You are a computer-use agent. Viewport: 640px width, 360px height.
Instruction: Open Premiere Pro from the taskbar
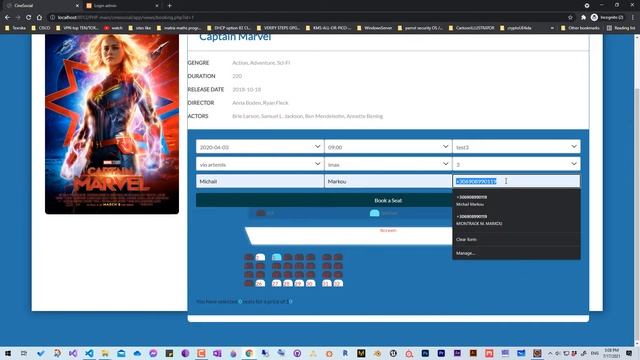[441, 353]
